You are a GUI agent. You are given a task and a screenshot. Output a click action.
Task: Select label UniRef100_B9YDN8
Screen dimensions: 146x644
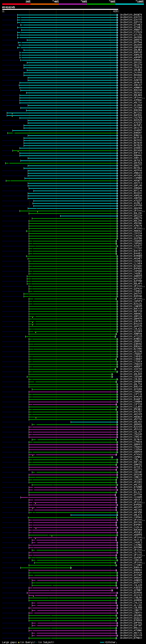point(131,548)
